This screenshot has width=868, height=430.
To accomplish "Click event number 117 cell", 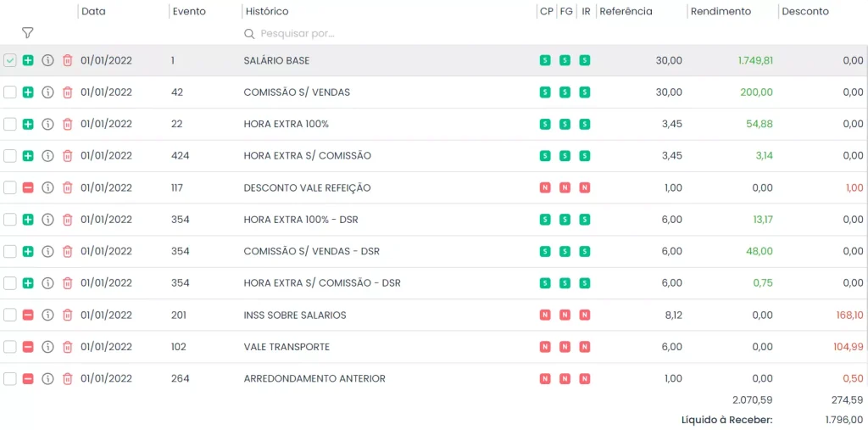I will 178,187.
